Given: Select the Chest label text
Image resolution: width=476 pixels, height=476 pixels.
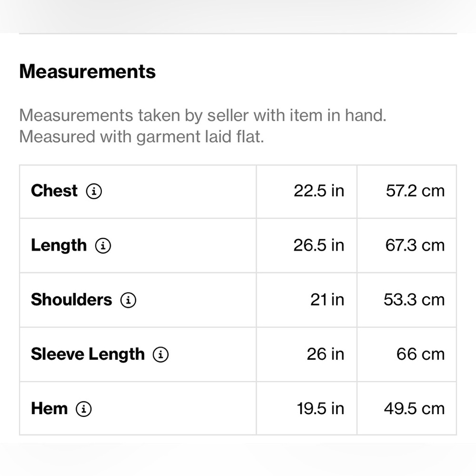Looking at the screenshot, I should pos(54,191).
